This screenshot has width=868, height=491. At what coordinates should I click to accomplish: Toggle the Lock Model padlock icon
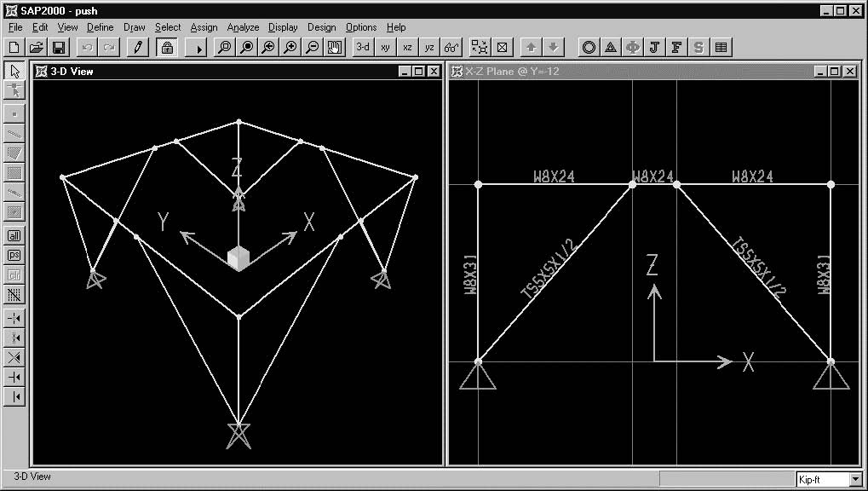pyautogui.click(x=167, y=48)
